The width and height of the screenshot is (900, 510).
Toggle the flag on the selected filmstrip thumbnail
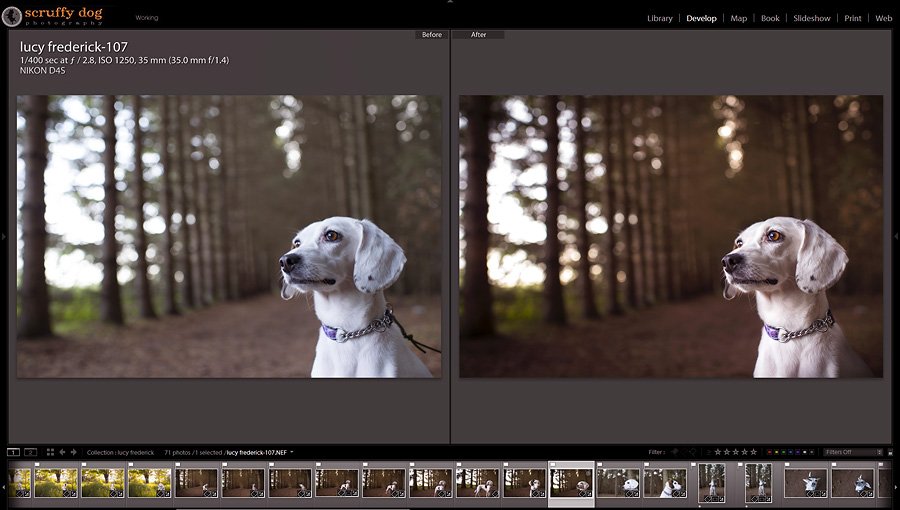point(552,465)
